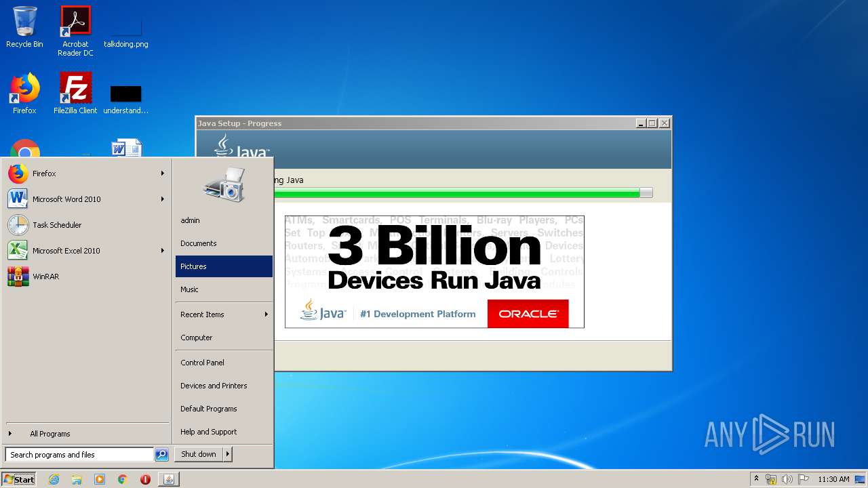
Task: Click the search magnifier button
Action: point(161,455)
